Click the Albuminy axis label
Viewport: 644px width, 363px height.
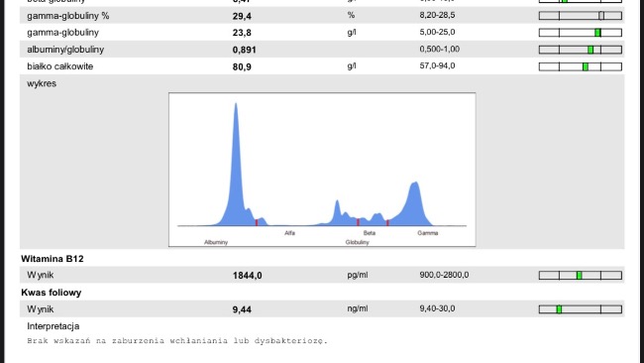pyautogui.click(x=216, y=243)
